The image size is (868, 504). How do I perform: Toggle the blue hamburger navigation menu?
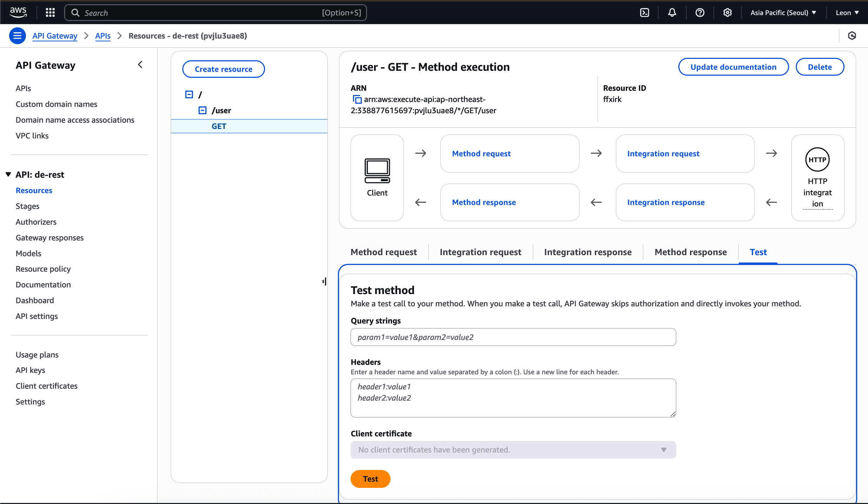coord(17,36)
